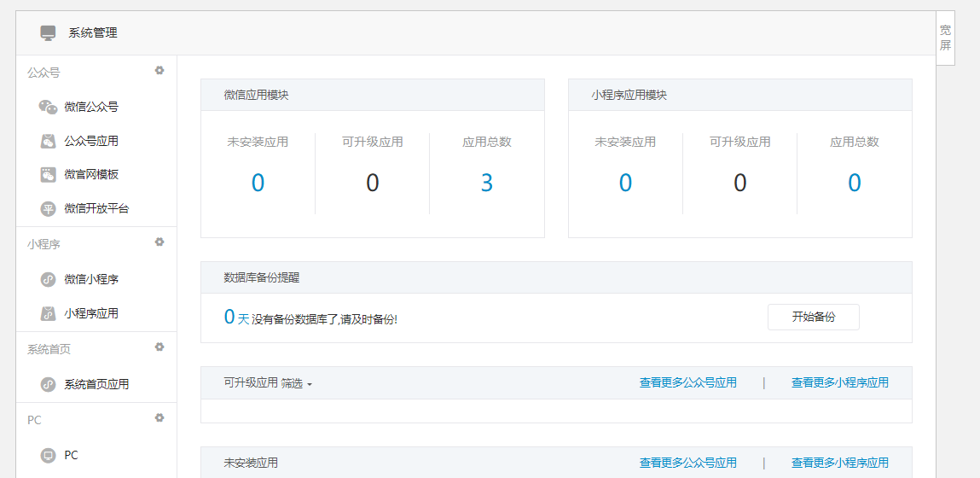Click the 系统管理 header title
The width and height of the screenshot is (980, 478).
(x=93, y=32)
